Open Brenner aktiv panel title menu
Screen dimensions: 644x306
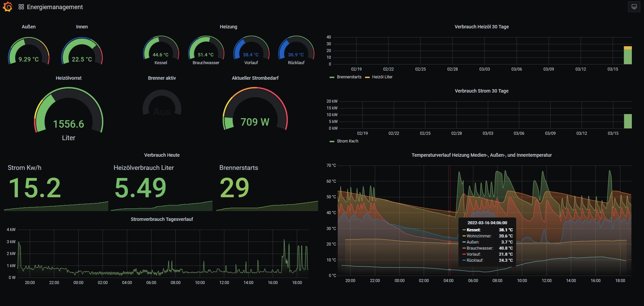[x=162, y=78]
